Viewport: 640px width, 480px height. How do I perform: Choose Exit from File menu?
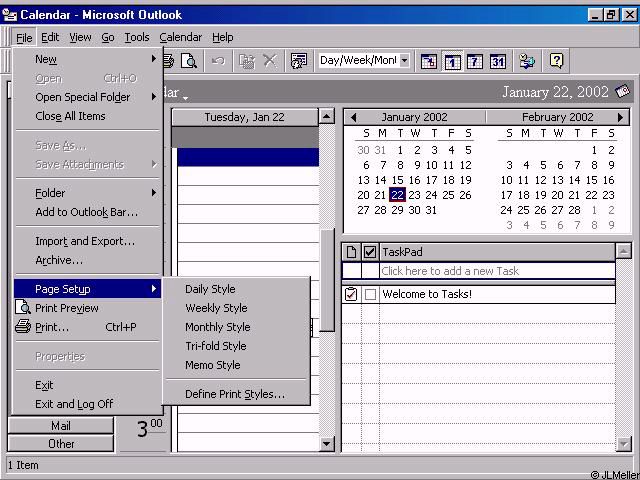(x=87, y=385)
